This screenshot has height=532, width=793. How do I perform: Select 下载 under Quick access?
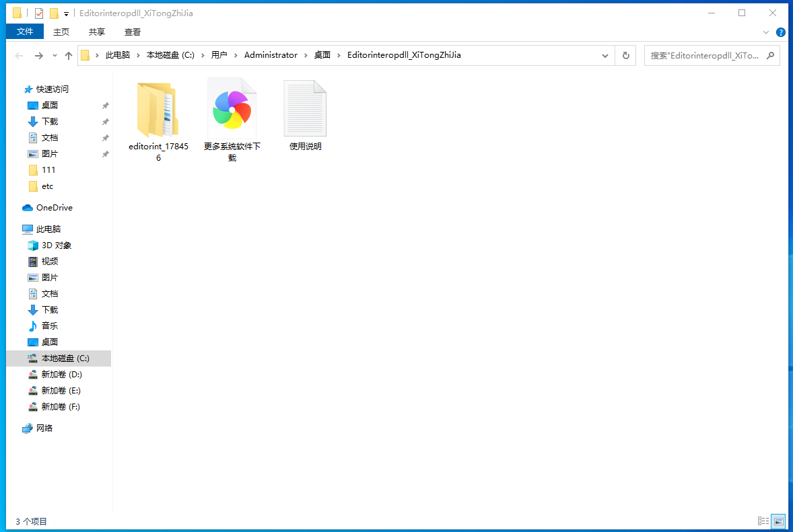pos(50,121)
